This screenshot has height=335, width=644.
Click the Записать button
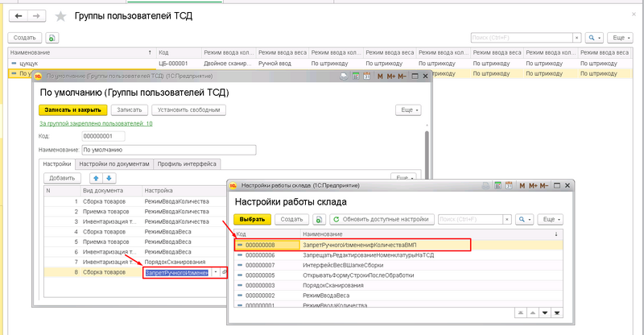click(130, 110)
